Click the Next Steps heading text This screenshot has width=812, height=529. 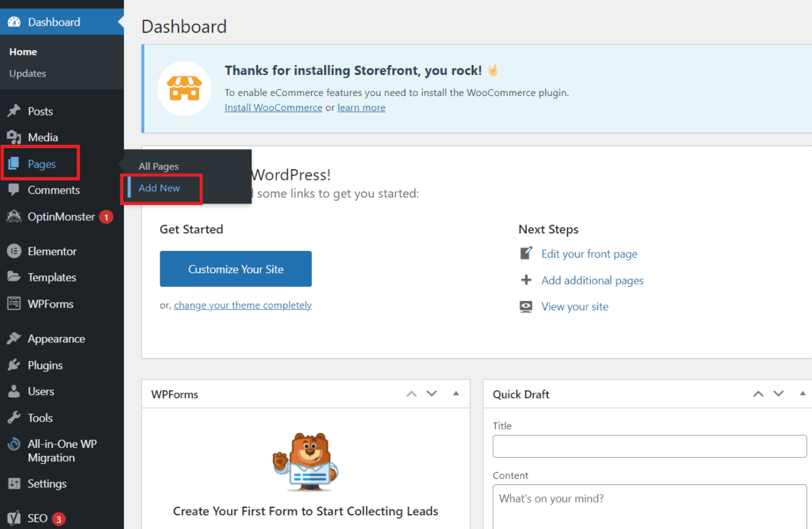(x=549, y=229)
